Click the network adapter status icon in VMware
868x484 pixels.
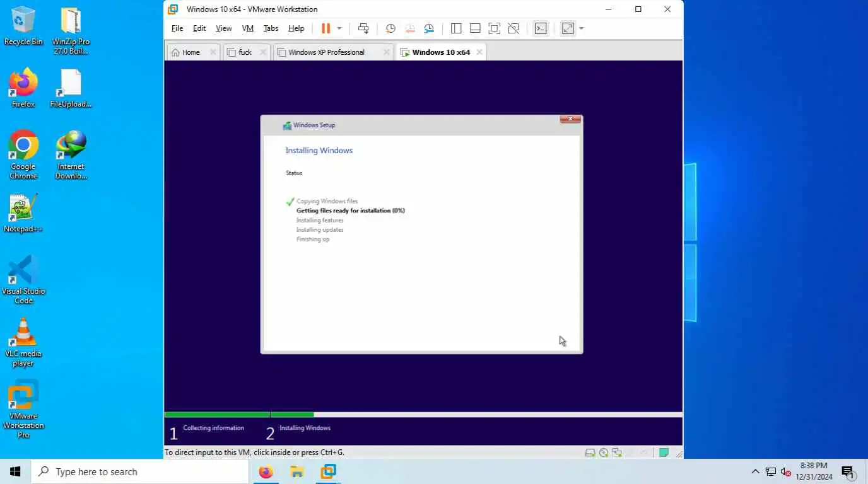(x=617, y=452)
